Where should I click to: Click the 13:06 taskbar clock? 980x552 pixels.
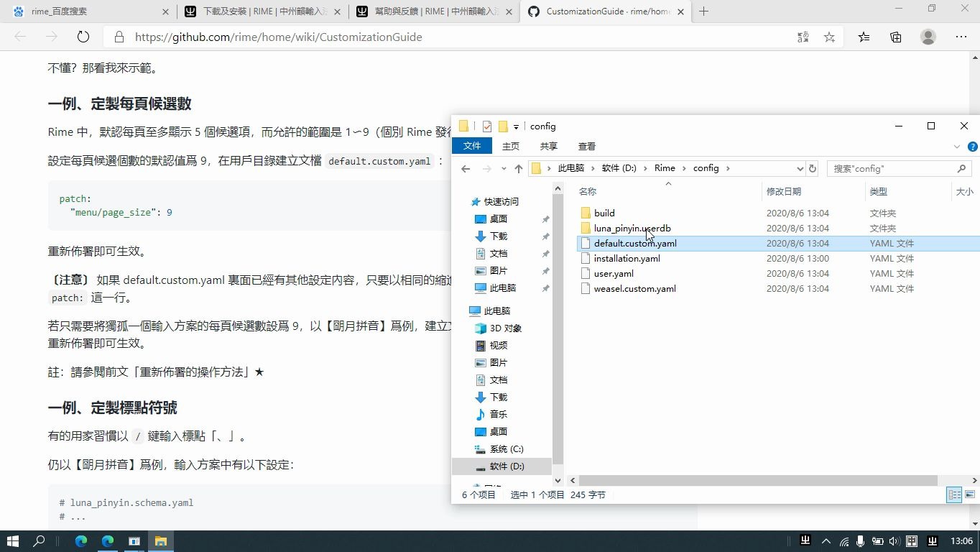coord(961,541)
